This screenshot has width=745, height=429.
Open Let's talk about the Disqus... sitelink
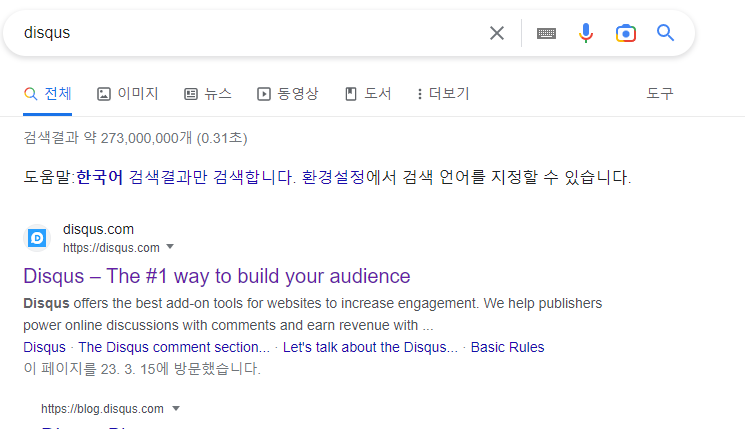(x=370, y=347)
